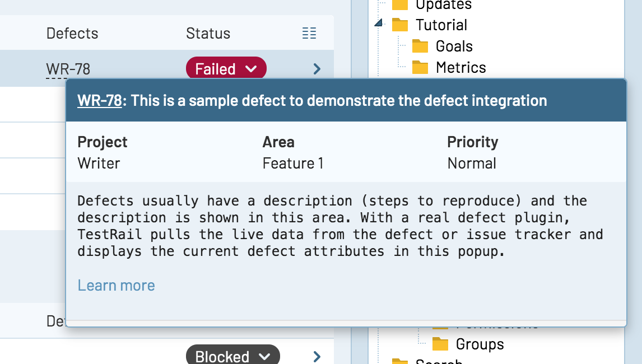642x364 pixels.
Task: Open the Blocked status dropdown
Action: point(232,356)
